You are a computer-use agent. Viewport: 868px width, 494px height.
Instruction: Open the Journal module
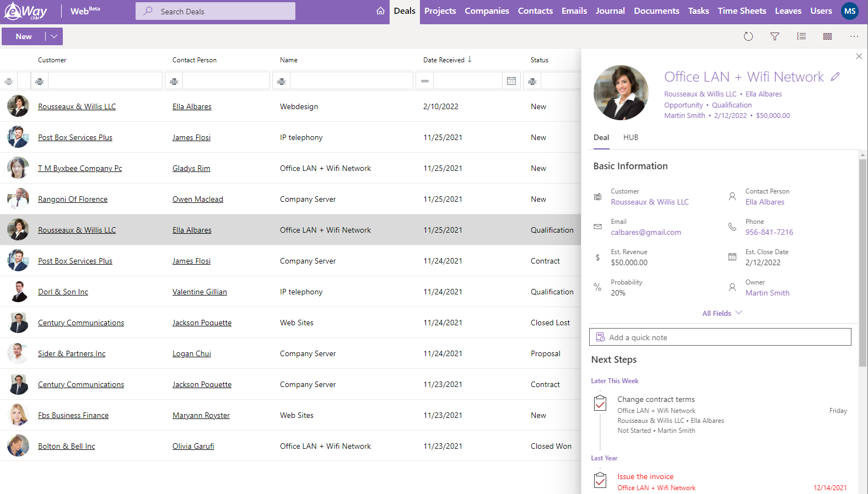click(610, 11)
